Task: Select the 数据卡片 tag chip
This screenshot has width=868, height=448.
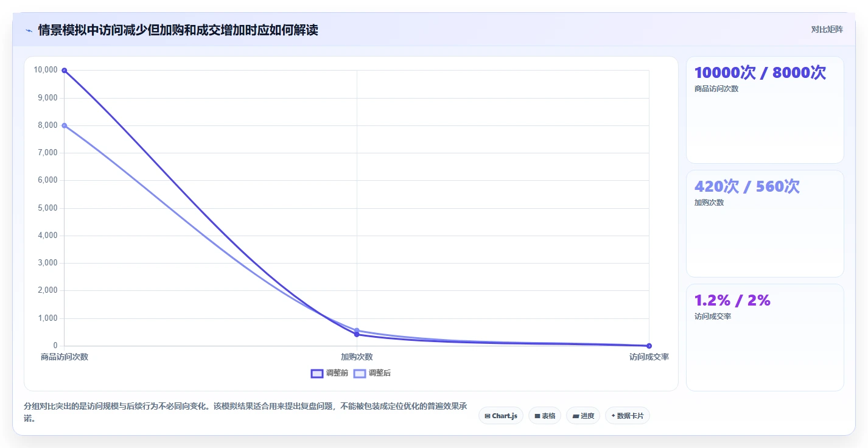Action: (628, 416)
